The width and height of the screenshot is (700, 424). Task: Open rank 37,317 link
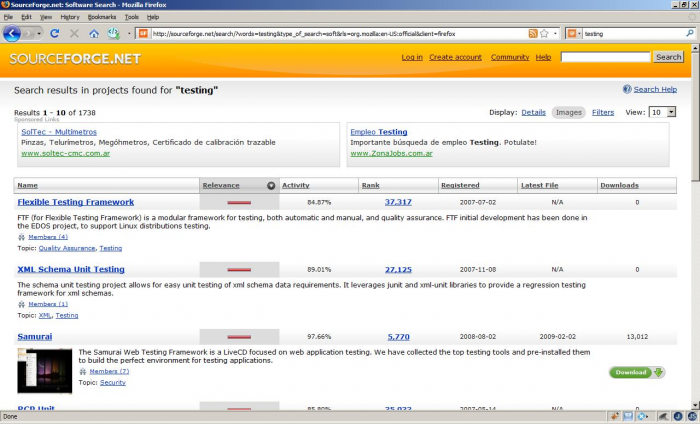coord(398,202)
